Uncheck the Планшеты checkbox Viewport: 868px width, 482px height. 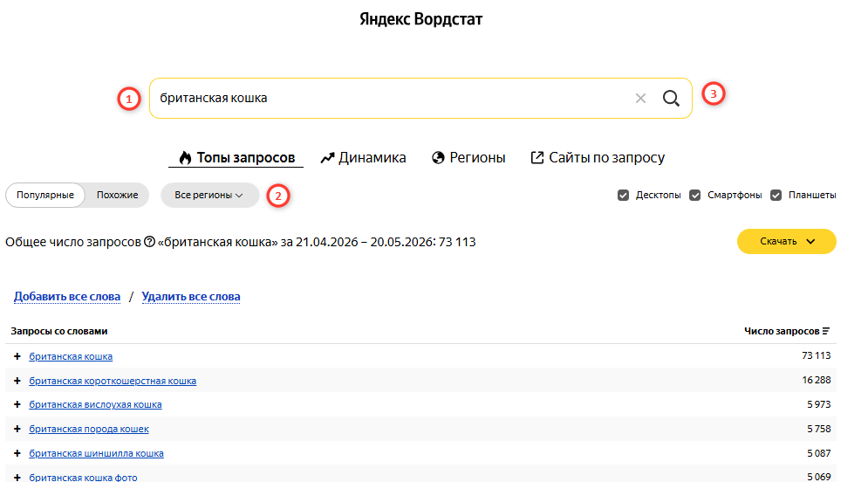click(x=776, y=195)
